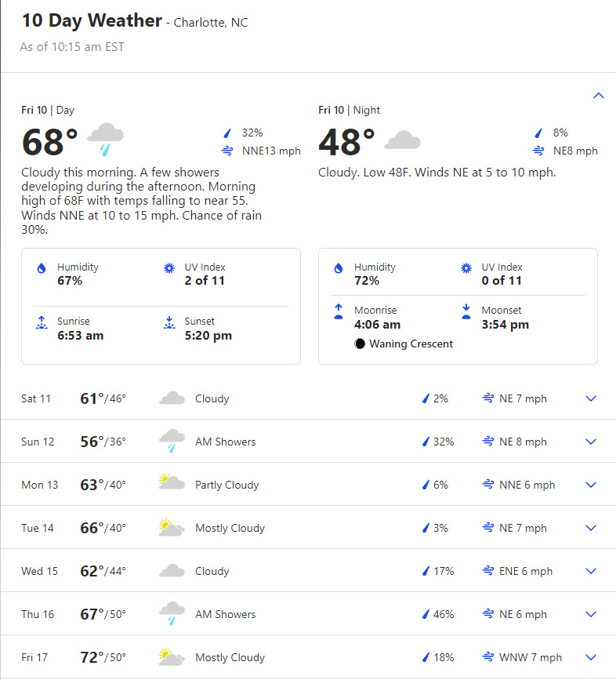Expand Sun 12 AM Showers details

click(591, 442)
